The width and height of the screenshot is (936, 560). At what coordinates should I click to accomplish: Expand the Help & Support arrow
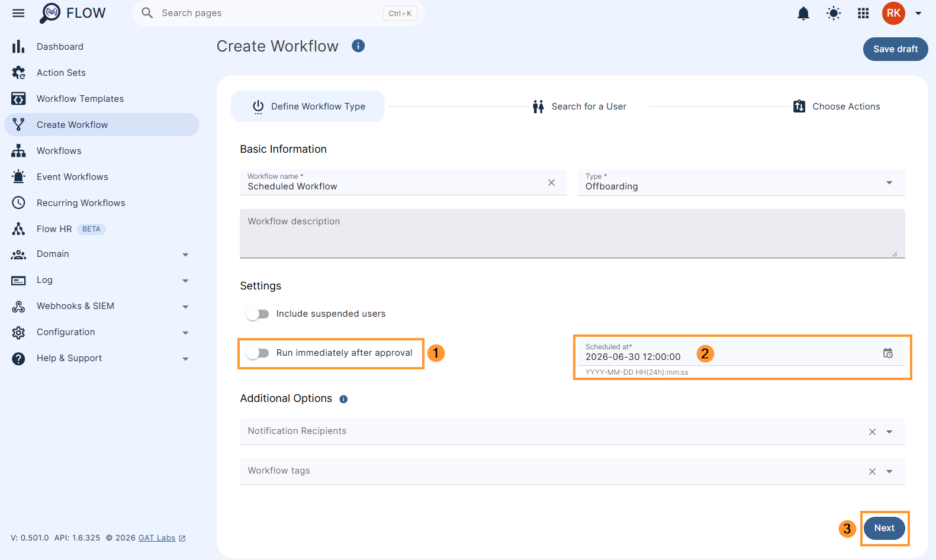(185, 359)
